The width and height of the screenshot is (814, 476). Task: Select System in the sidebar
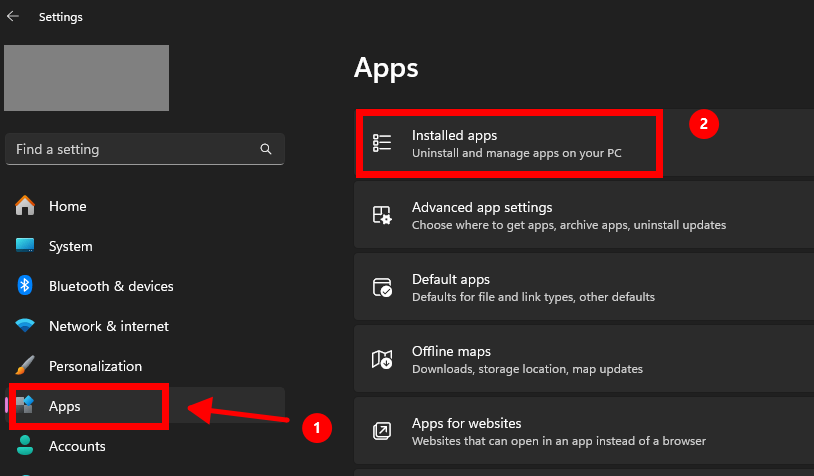click(x=70, y=246)
